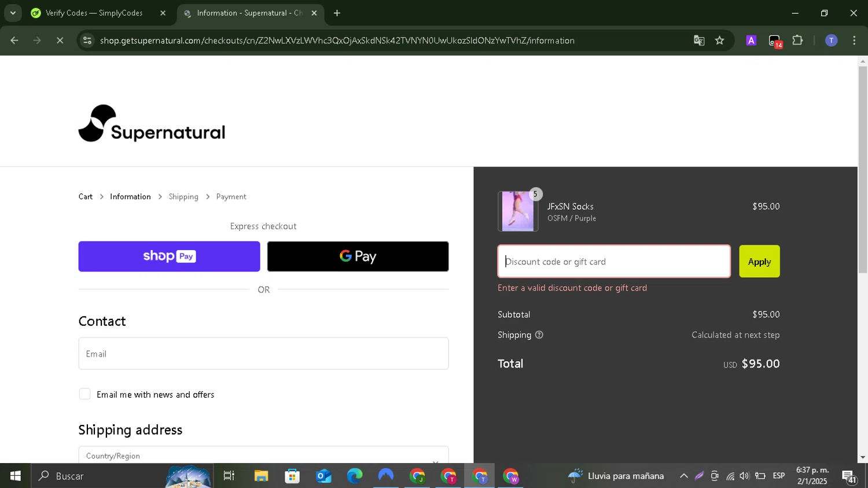Close the Information - Supernatural tab

pos(314,13)
